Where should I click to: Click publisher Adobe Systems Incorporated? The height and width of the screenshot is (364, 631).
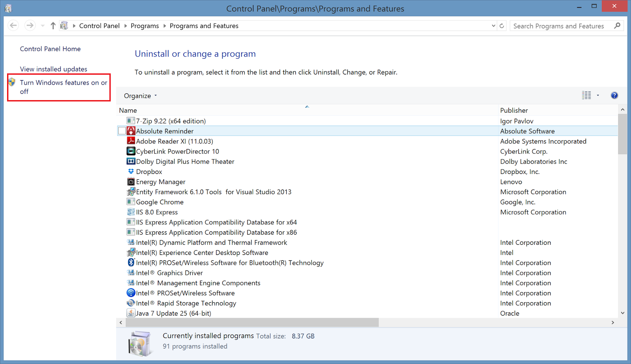[x=543, y=141]
